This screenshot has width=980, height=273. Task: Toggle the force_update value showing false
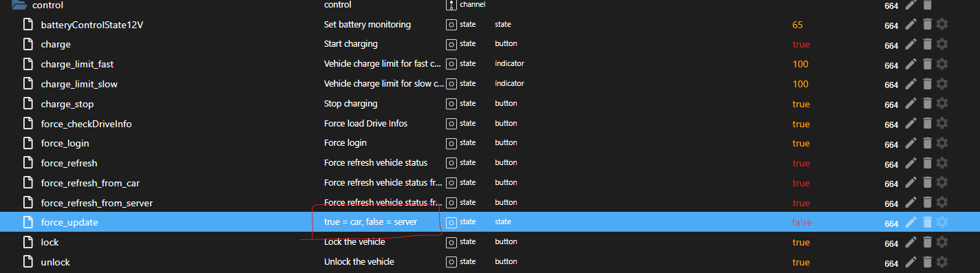point(802,223)
